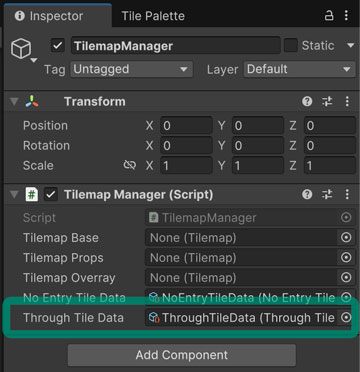Click the Add Component button
Image resolution: width=360 pixels, height=372 pixels.
(182, 355)
